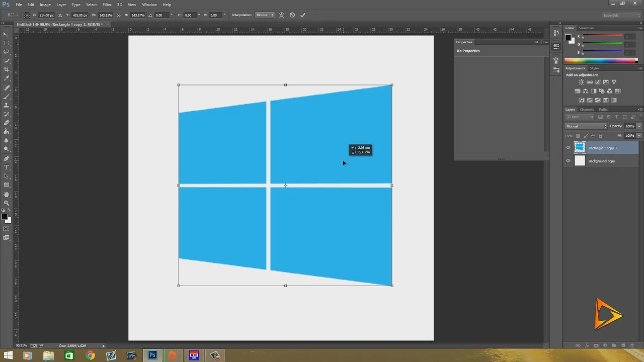Open the Opacity slider dropdown arrow

639,126
